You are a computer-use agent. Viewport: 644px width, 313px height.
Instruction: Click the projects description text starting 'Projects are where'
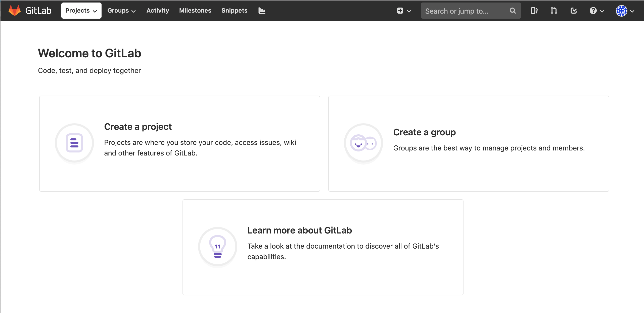(200, 148)
